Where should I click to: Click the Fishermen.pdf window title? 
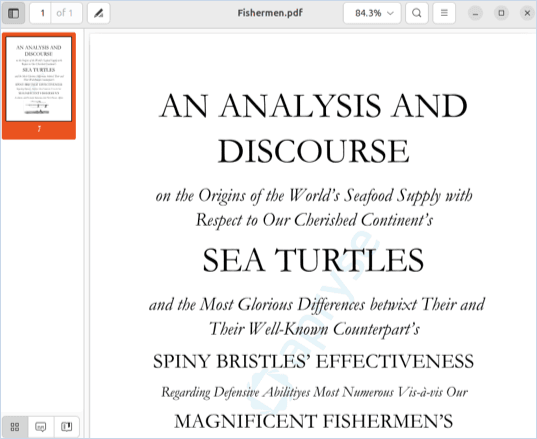(270, 13)
